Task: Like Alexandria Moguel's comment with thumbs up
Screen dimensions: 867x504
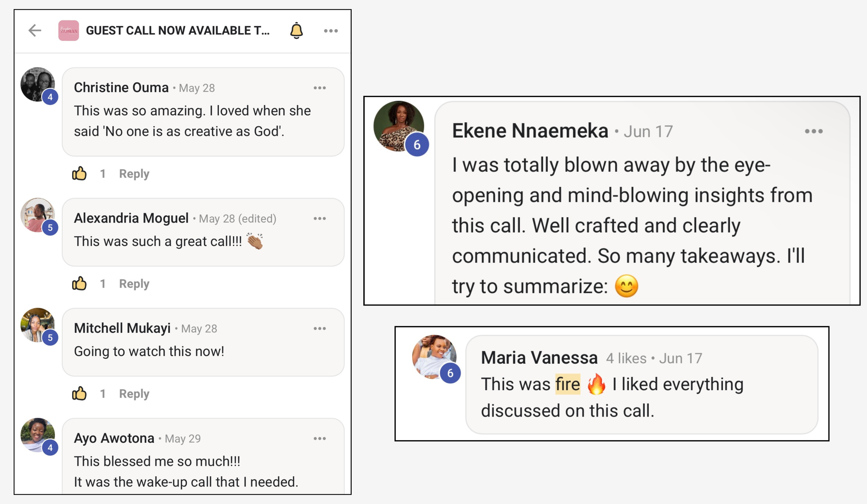Action: [x=79, y=283]
